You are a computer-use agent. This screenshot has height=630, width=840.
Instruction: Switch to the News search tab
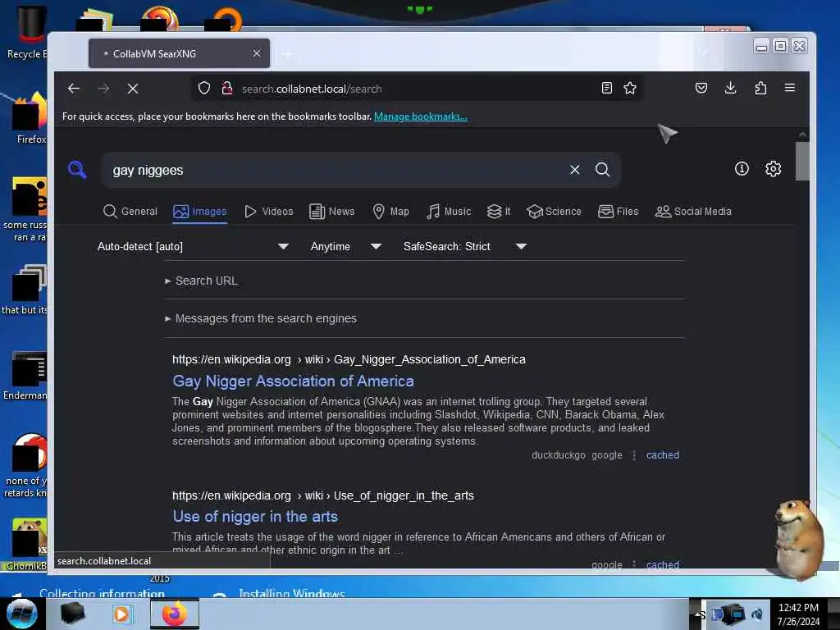tap(331, 211)
